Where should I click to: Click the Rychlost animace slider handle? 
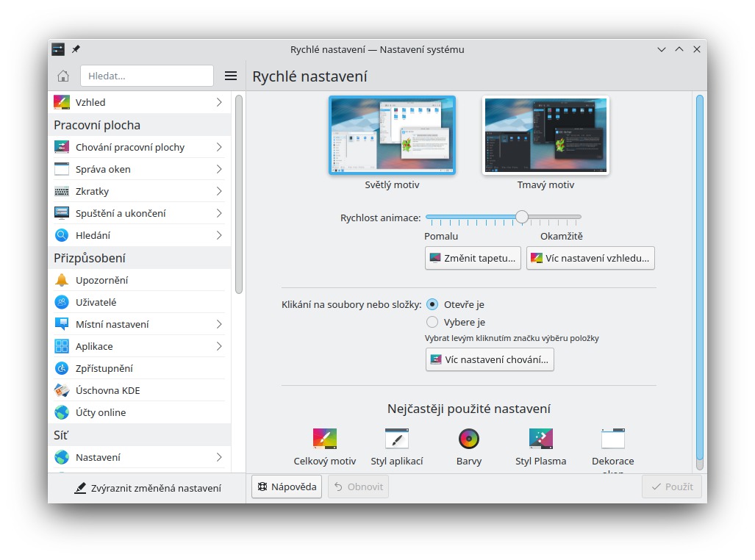point(521,217)
